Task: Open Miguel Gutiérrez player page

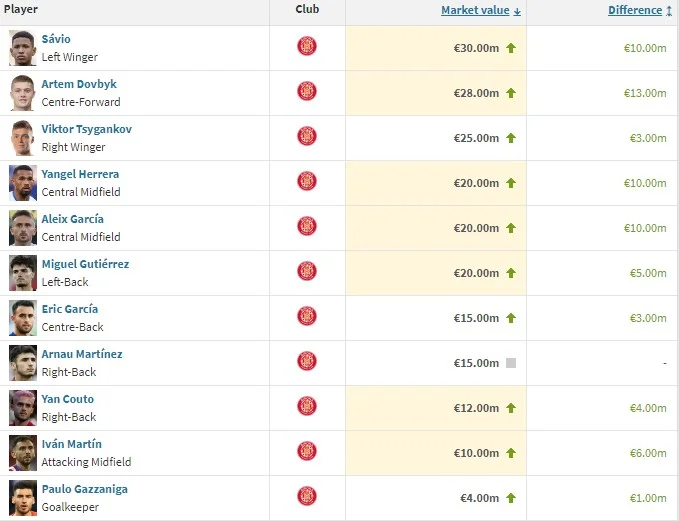Action: 85,264
